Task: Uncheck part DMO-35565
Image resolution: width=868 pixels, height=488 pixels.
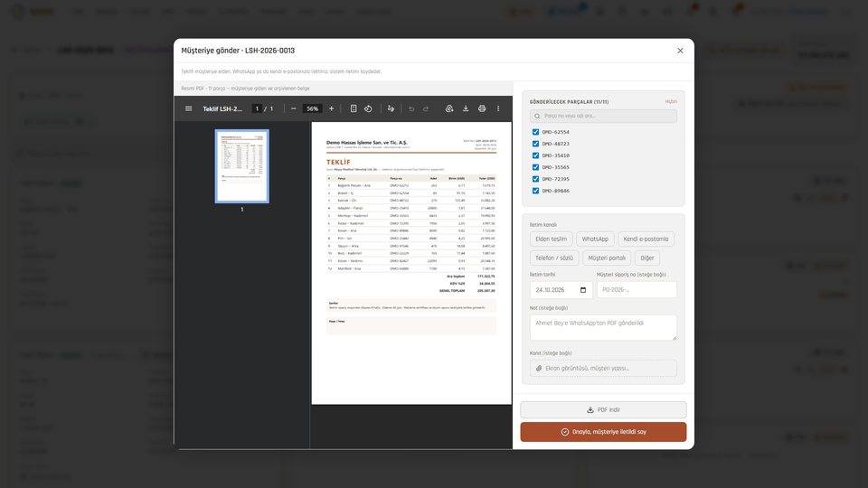Action: (x=535, y=167)
